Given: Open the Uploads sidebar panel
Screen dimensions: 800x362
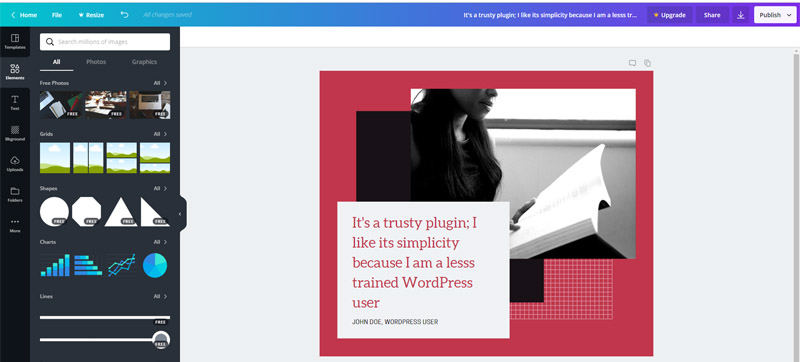Looking at the screenshot, I should [15, 164].
